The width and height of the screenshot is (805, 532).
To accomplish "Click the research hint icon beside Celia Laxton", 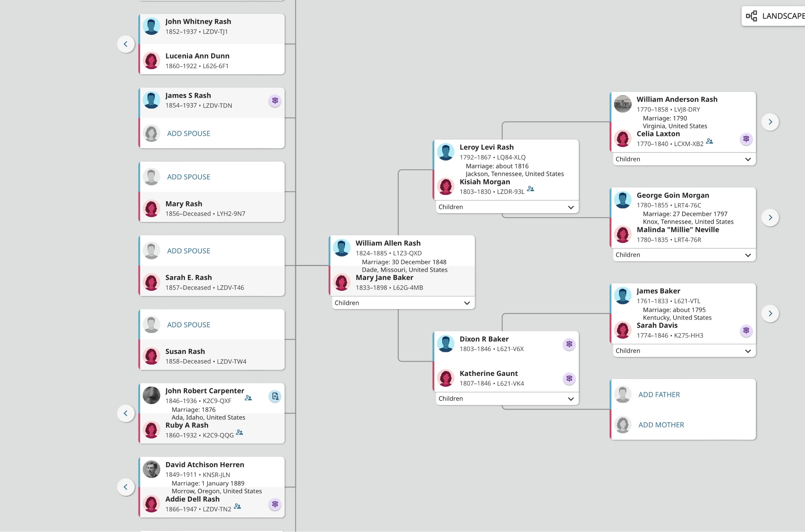I will click(x=746, y=139).
